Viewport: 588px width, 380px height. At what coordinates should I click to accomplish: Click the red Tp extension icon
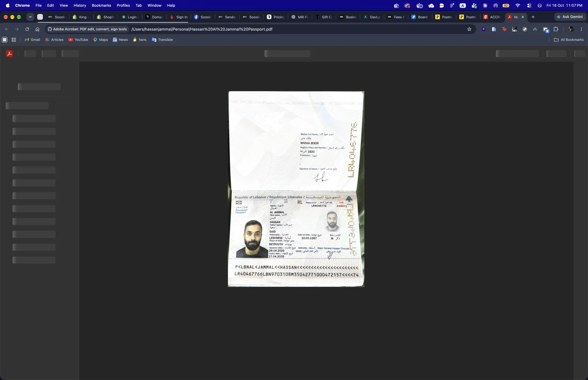(x=504, y=29)
